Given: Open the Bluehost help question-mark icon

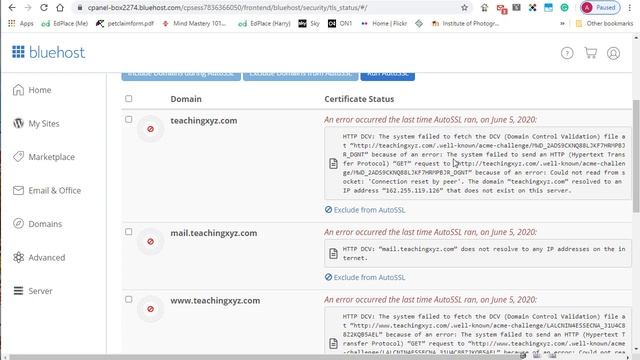Looking at the screenshot, I should point(567,53).
